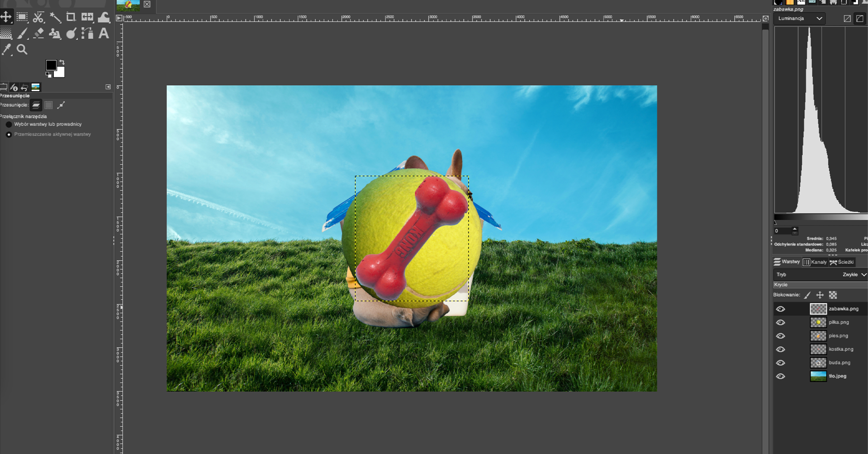The height and width of the screenshot is (454, 868).
Task: Hide the kostka.png layer
Action: pos(781,349)
